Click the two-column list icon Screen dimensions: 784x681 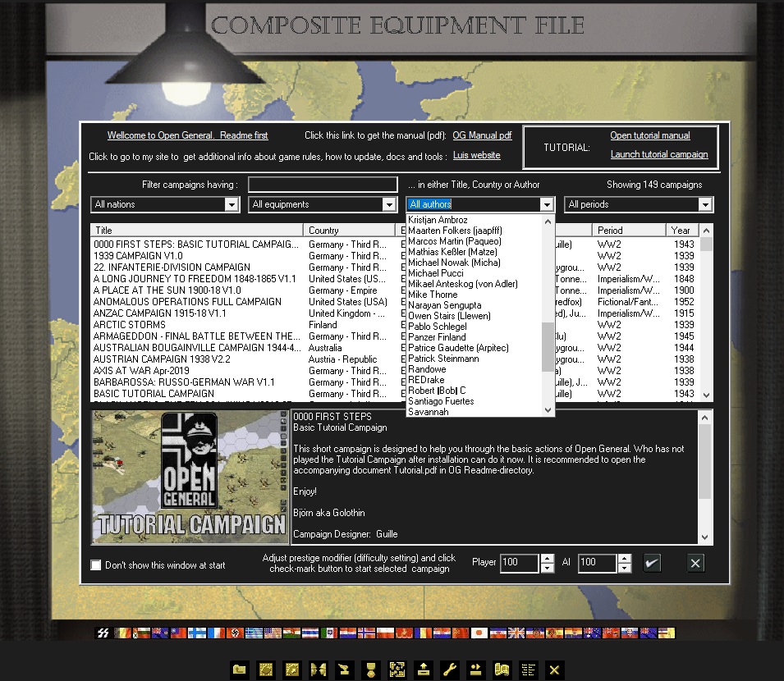[529, 670]
